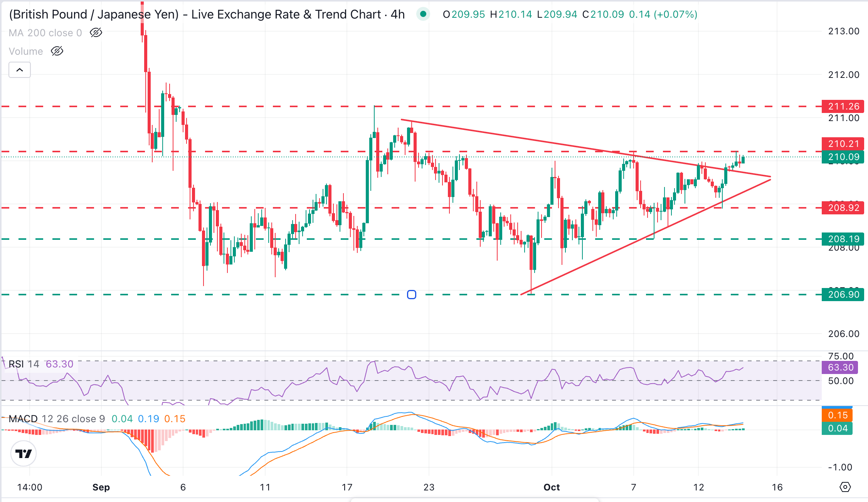Select the MACD 12 26 close 9 legend
Screen dimensions: 868x502
point(57,419)
